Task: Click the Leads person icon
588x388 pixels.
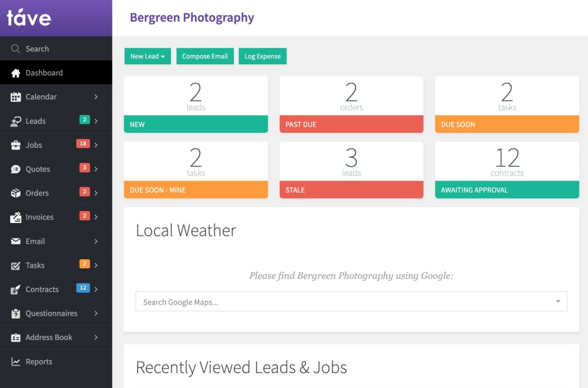Action: coord(16,121)
